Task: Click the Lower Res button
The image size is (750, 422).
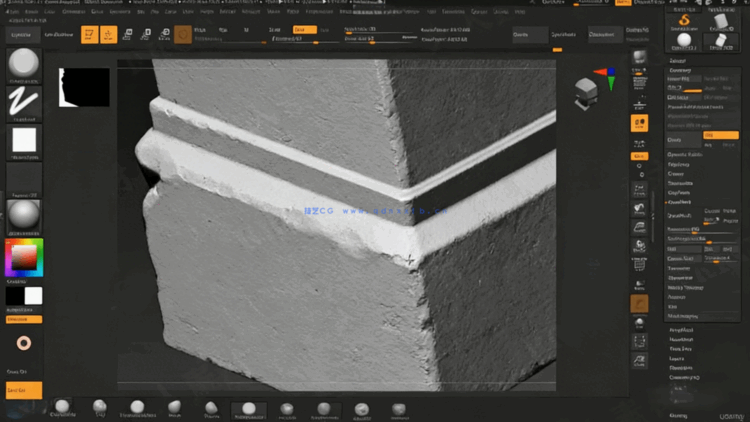Action: (684, 79)
